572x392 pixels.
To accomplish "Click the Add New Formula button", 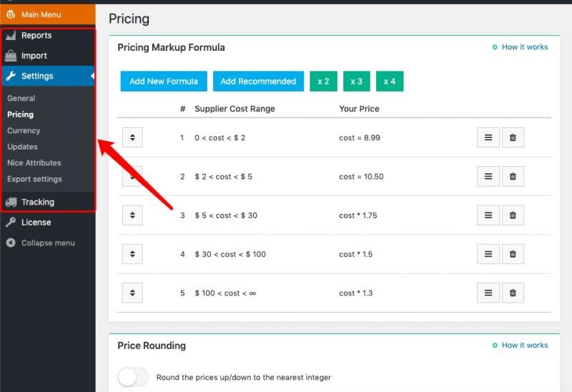I will tap(164, 82).
